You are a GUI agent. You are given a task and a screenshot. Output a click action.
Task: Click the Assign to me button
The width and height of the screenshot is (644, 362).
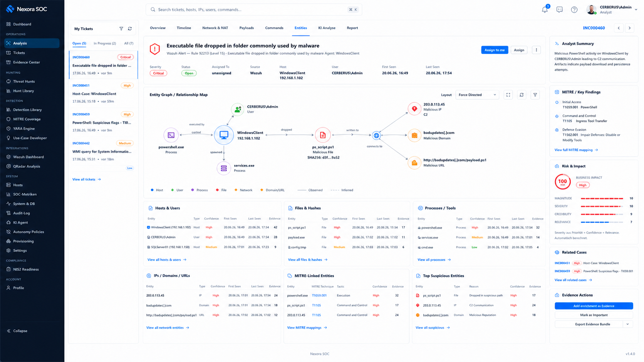click(x=495, y=50)
